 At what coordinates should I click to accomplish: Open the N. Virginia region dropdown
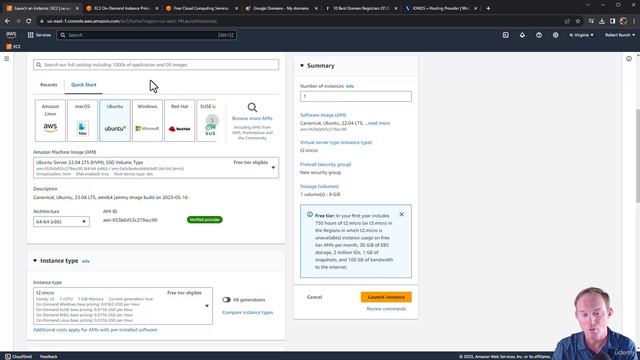(581, 35)
